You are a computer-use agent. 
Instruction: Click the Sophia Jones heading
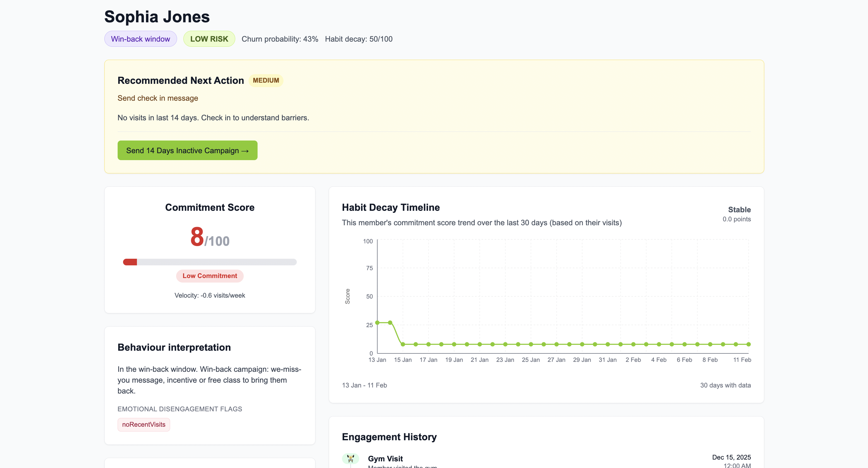[x=157, y=17]
